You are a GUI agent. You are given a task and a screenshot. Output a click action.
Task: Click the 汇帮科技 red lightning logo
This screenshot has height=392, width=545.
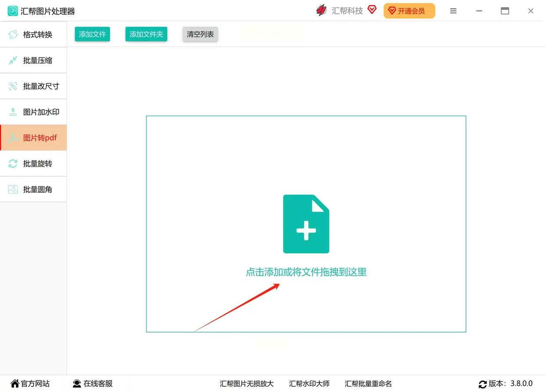[x=322, y=11]
